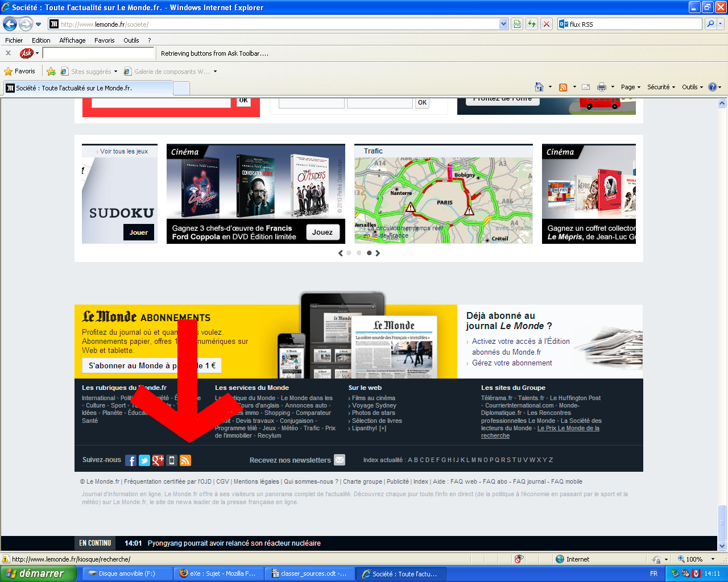This screenshot has width=728, height=582.
Task: Click the newsletter envelope icon
Action: pos(340,460)
